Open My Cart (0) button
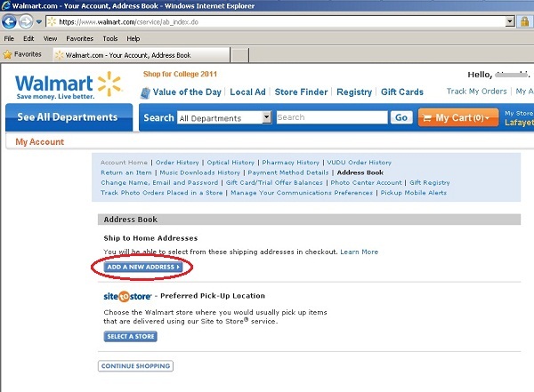 point(458,117)
